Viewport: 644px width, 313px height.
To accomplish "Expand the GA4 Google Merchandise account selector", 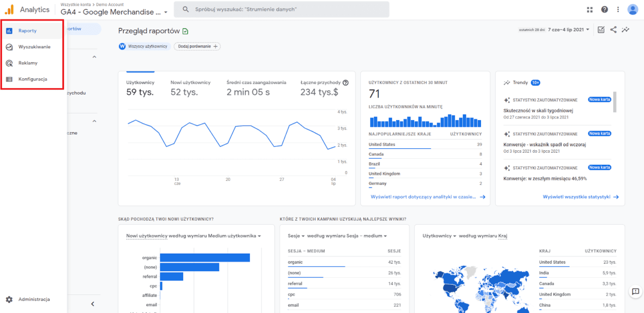I will point(115,12).
